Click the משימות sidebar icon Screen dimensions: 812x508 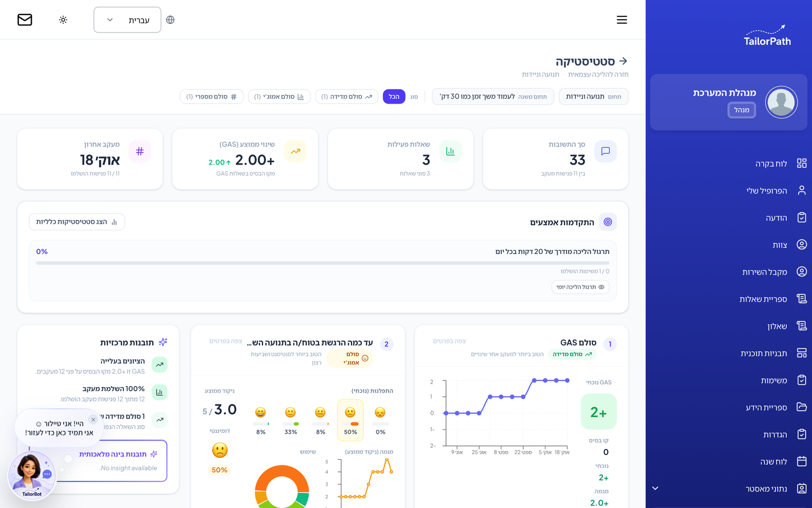802,380
